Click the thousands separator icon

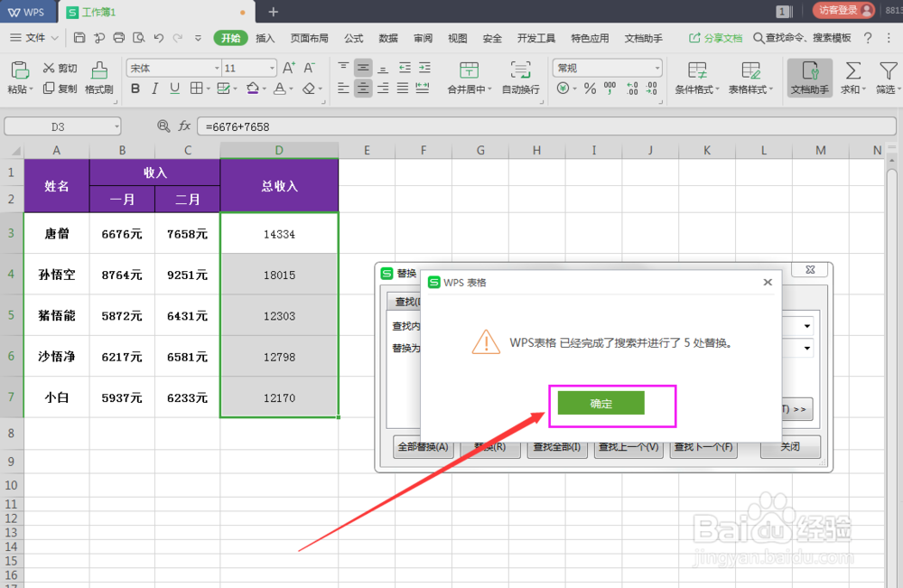click(610, 89)
